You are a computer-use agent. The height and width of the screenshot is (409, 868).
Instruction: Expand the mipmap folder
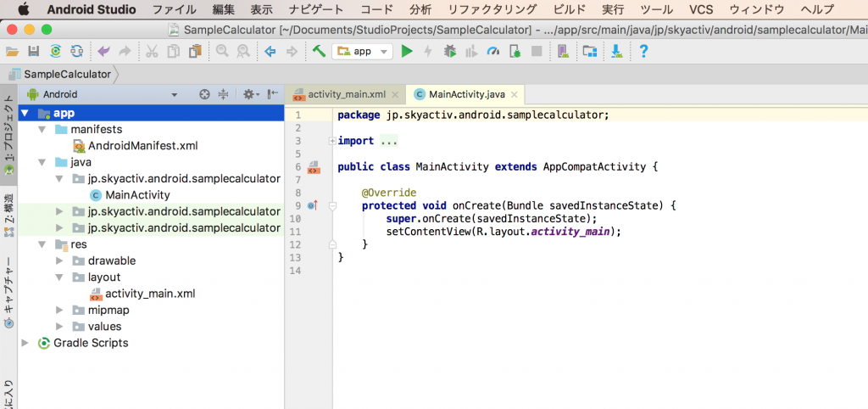[x=60, y=311]
